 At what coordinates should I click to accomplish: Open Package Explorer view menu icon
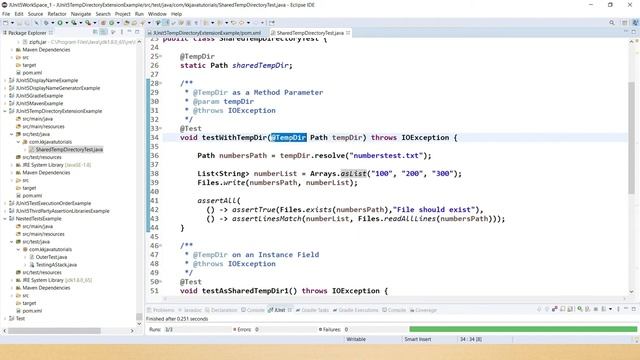(x=122, y=32)
